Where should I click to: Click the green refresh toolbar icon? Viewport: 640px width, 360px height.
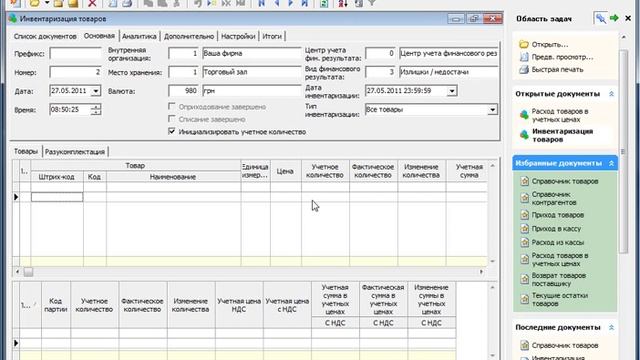coord(324,3)
